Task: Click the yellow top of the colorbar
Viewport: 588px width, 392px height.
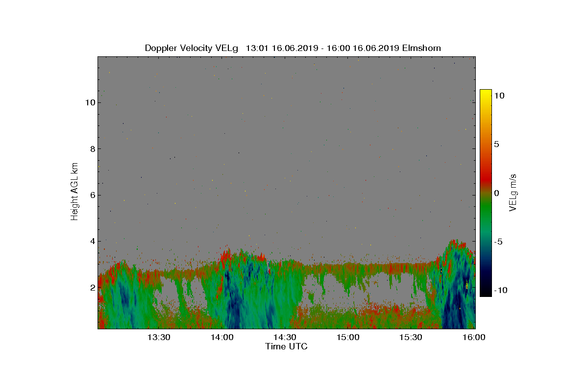Action: [x=486, y=93]
